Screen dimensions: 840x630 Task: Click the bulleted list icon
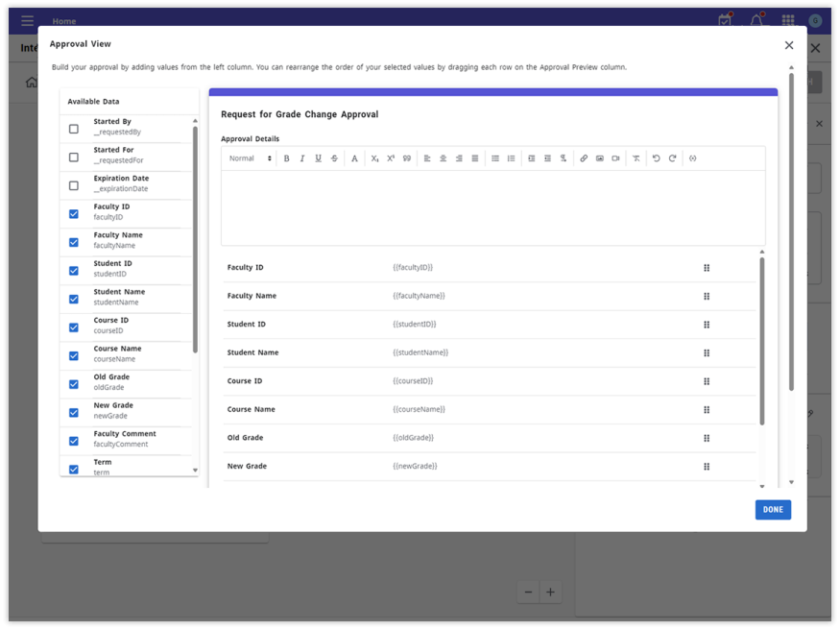pos(495,158)
